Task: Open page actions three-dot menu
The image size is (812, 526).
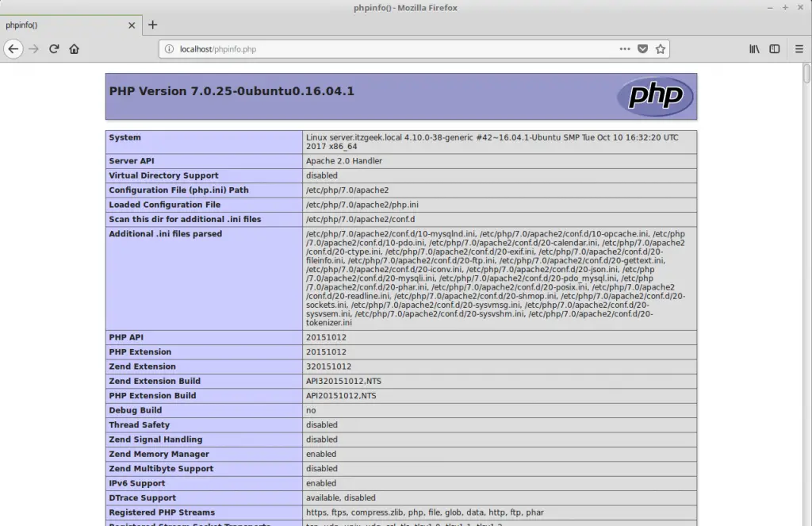Action: 625,49
